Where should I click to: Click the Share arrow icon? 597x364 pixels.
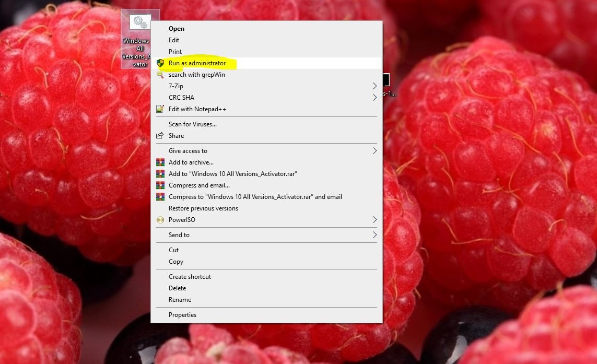(x=160, y=136)
